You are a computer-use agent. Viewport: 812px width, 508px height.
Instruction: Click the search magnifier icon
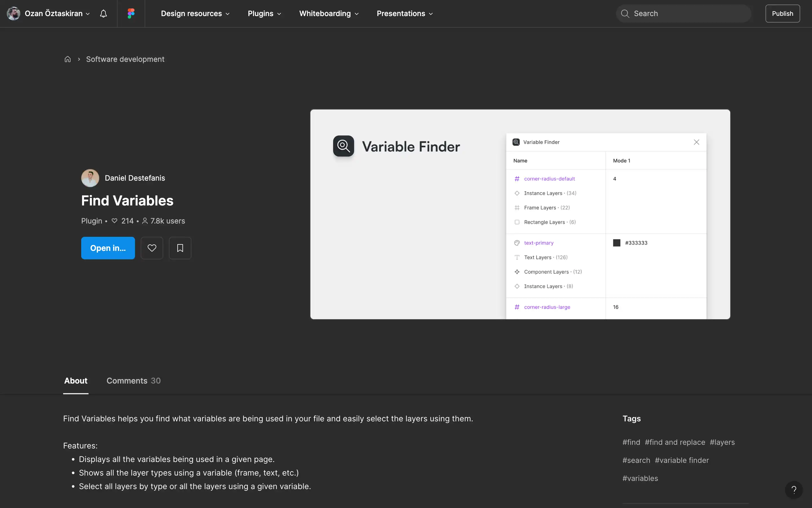pos(625,14)
